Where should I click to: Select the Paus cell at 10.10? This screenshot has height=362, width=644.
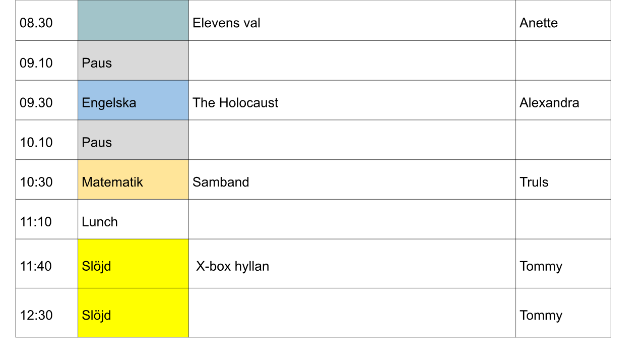133,142
